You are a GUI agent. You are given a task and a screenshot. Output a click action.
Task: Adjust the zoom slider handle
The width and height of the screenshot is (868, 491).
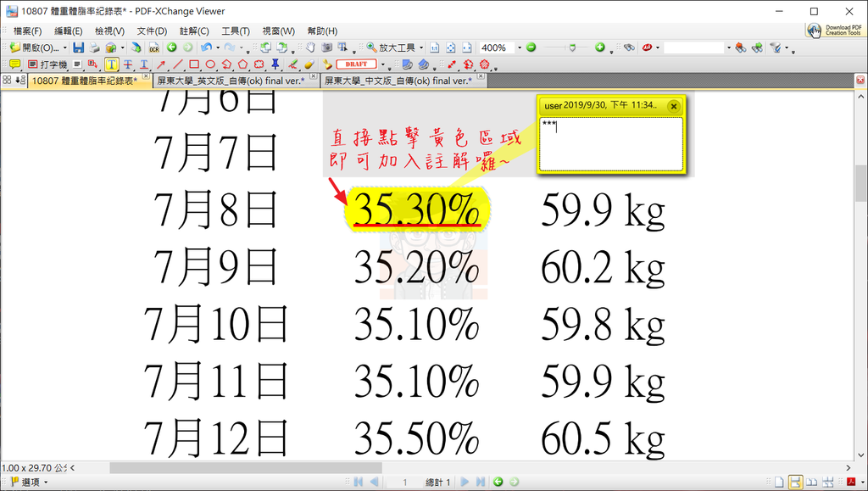coord(572,47)
